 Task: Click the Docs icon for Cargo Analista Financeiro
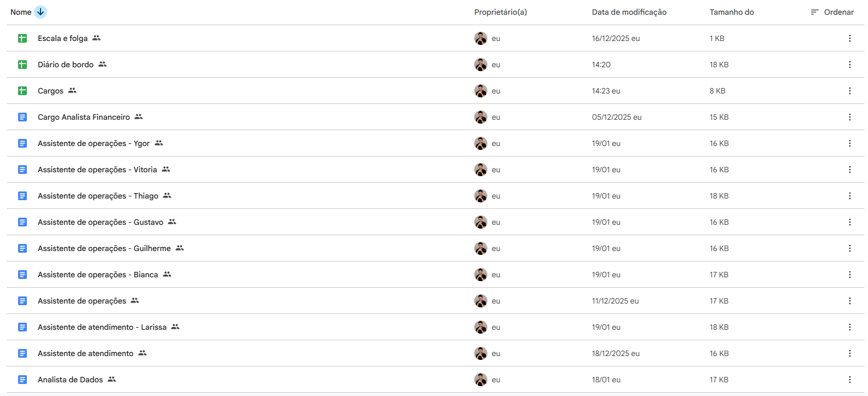pos(22,117)
